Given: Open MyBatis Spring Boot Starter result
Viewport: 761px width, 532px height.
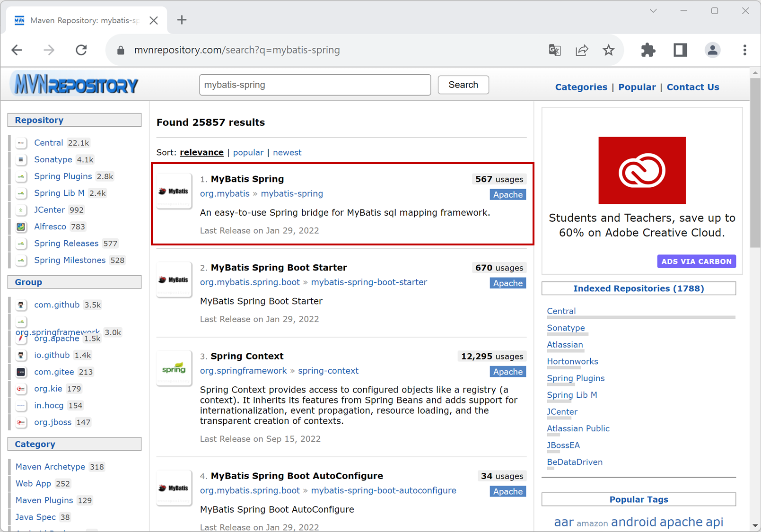Looking at the screenshot, I should pyautogui.click(x=279, y=267).
